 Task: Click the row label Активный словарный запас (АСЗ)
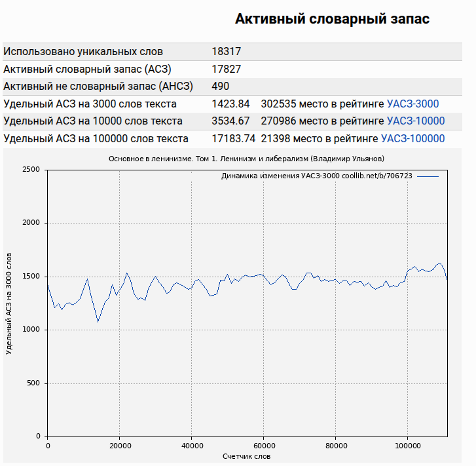click(x=88, y=69)
